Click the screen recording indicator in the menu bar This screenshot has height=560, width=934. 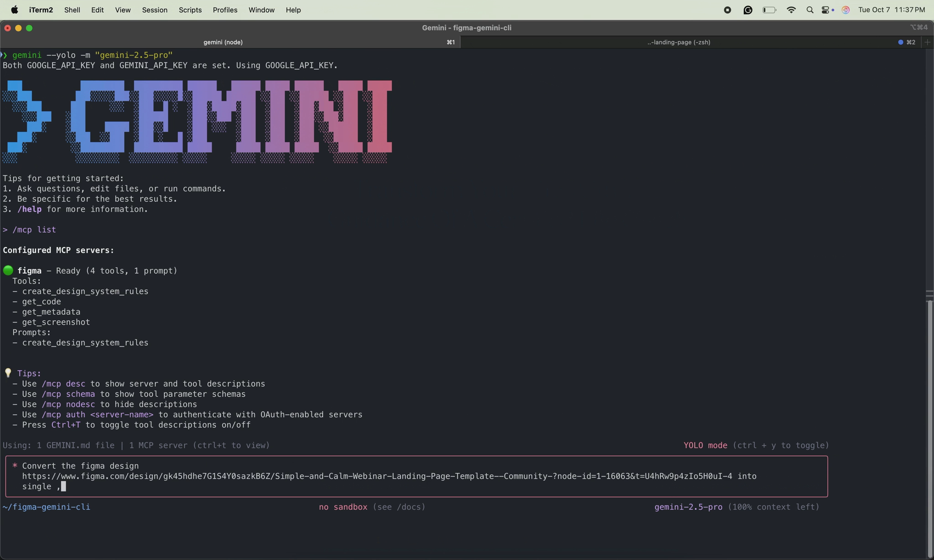tap(727, 10)
